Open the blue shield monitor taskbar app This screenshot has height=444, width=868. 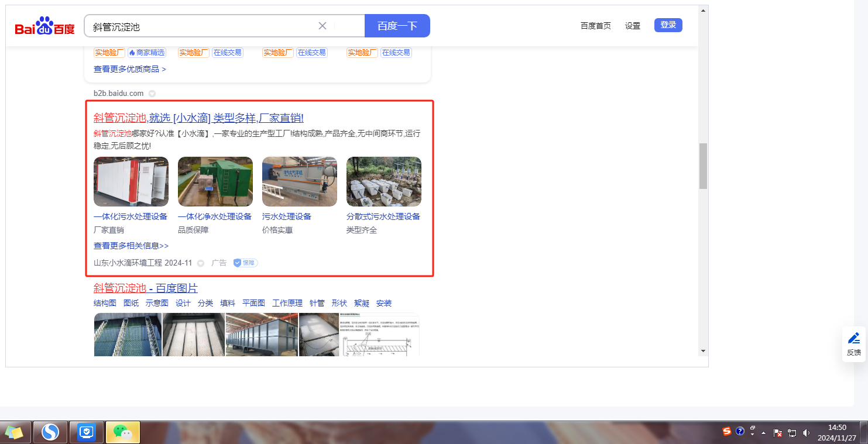(87, 432)
